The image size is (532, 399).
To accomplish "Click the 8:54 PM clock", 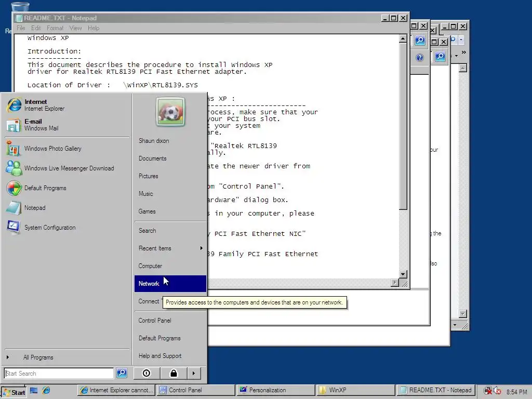I will [516, 392].
